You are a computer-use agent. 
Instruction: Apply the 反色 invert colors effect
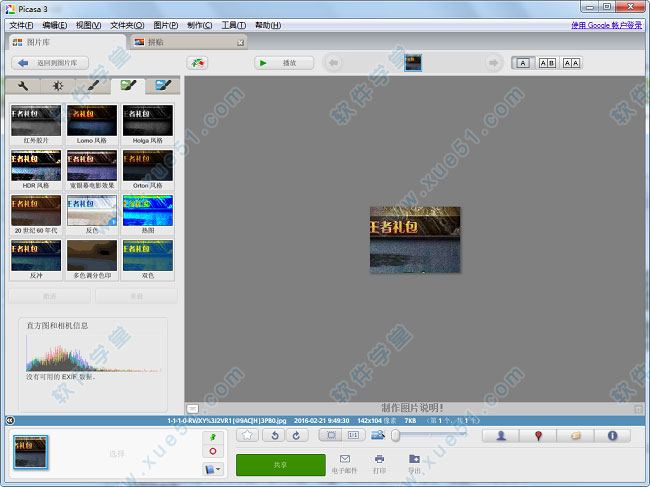[x=92, y=214]
